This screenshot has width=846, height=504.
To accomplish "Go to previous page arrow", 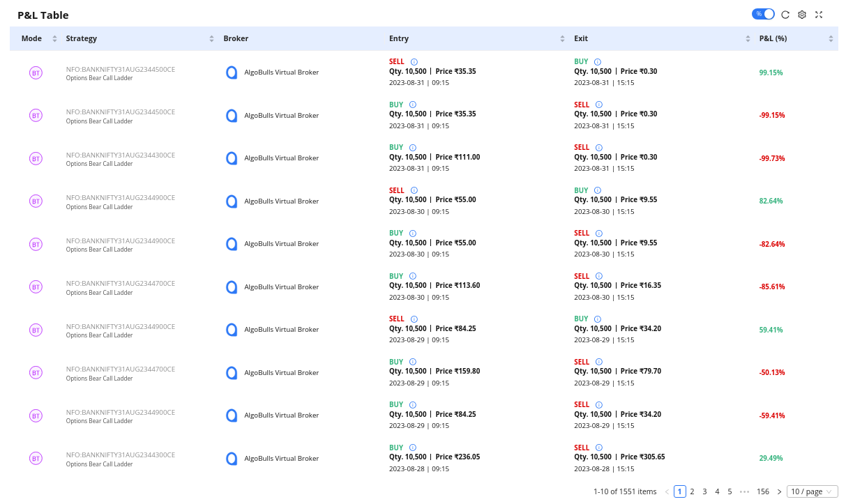I will (667, 491).
